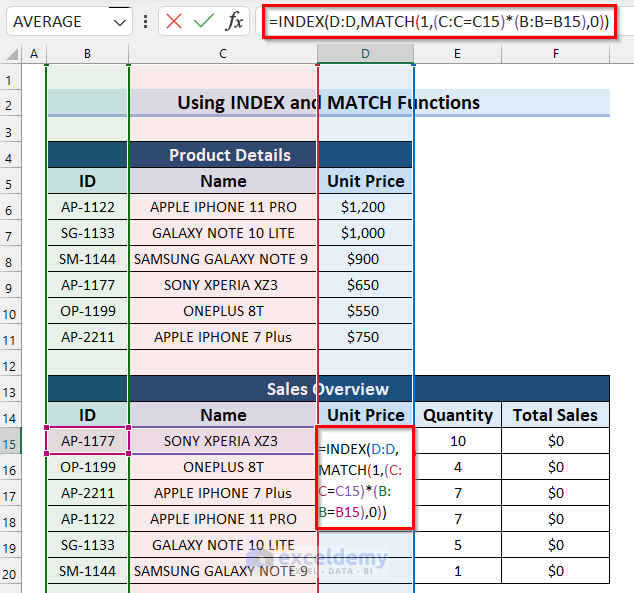Click the editing cell with INDEX formula
Screen dimensions: 634x593
[365, 477]
